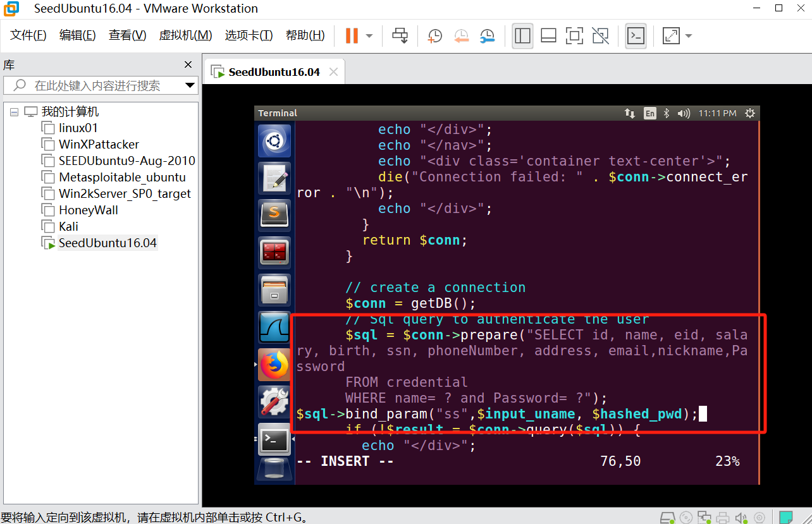The width and height of the screenshot is (812, 524).
Task: Open the file cabinet icon in the launcher
Action: 274,290
